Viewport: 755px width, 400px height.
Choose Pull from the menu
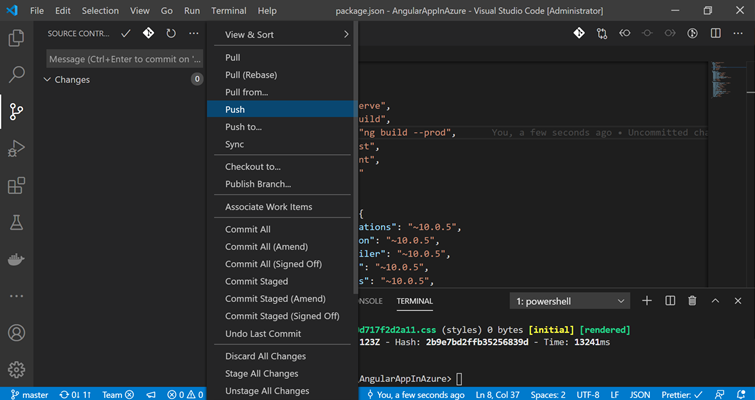pyautogui.click(x=282, y=57)
